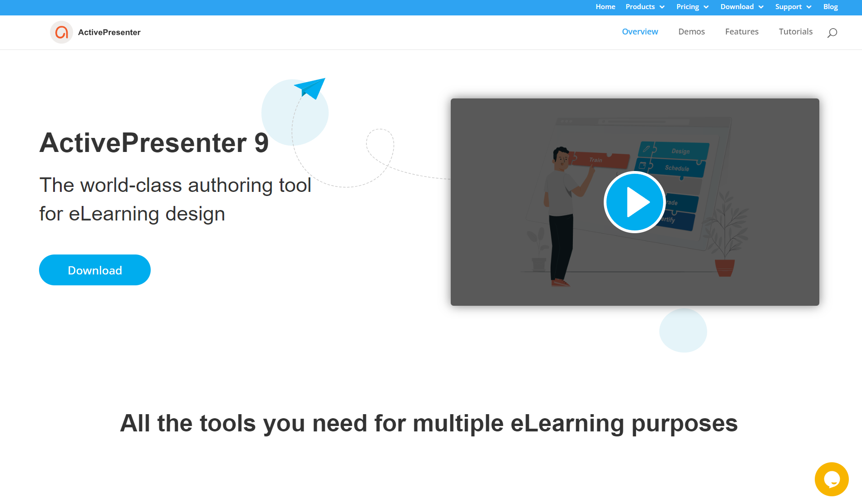Click 'All the tools you need' heading

[429, 424]
